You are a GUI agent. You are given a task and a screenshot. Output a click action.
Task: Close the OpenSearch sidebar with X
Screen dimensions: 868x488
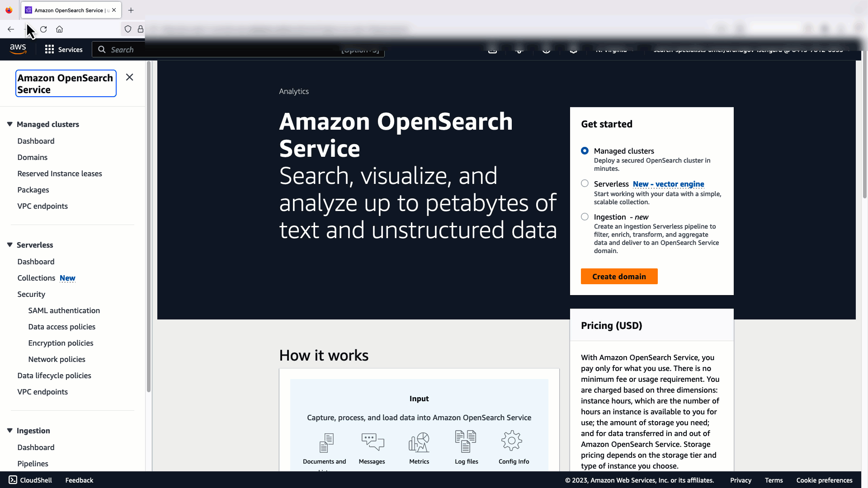[x=129, y=77]
